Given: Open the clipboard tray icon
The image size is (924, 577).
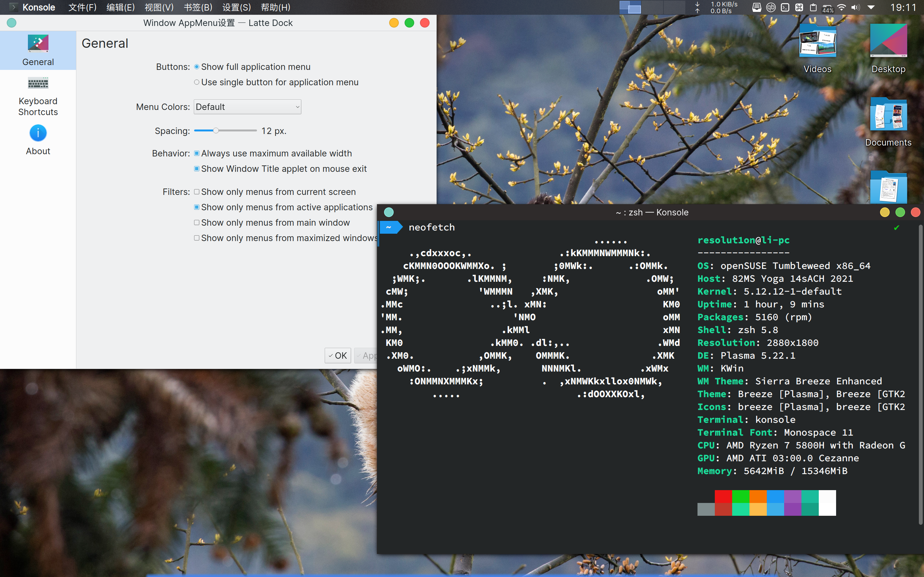Looking at the screenshot, I should click(813, 7).
